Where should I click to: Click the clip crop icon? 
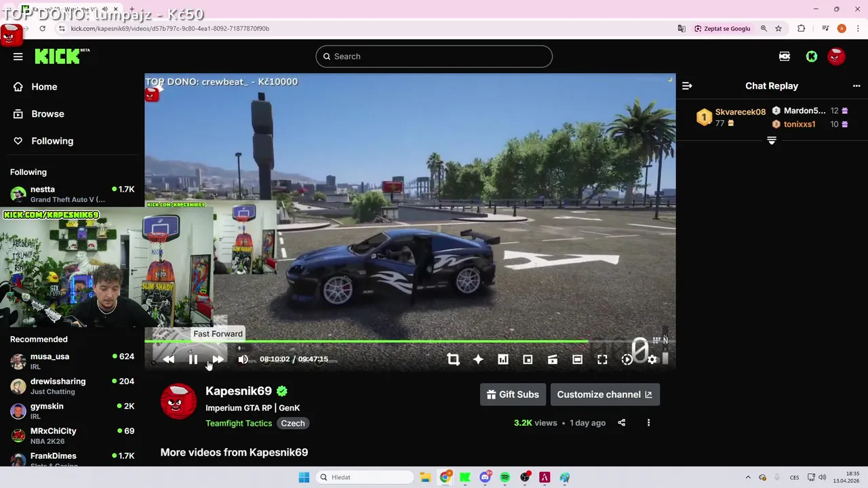tap(454, 359)
